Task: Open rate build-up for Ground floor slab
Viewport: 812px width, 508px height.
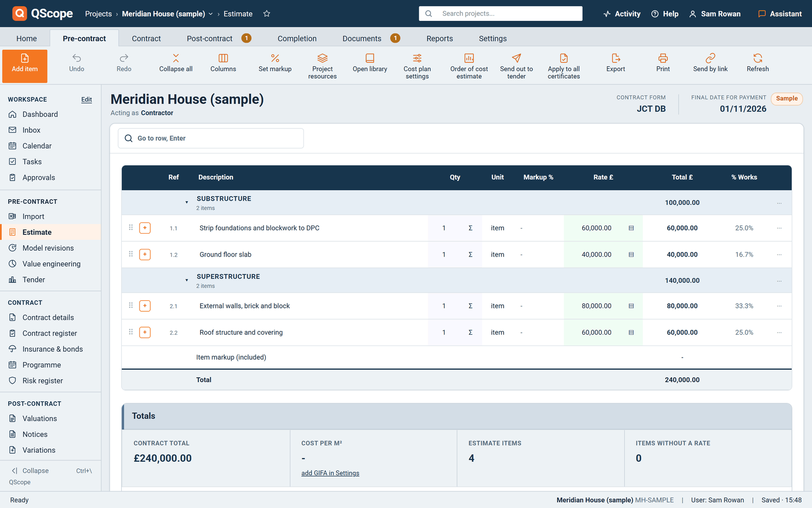Action: (631, 255)
